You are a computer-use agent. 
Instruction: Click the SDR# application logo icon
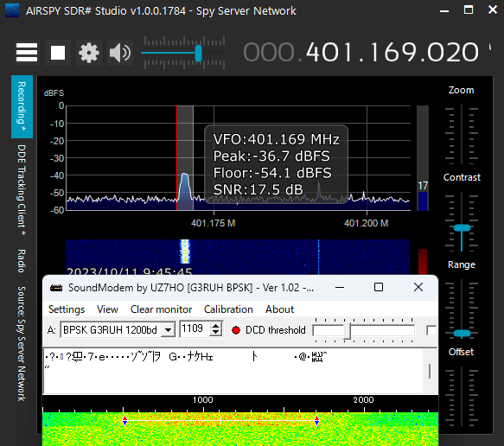click(x=12, y=10)
